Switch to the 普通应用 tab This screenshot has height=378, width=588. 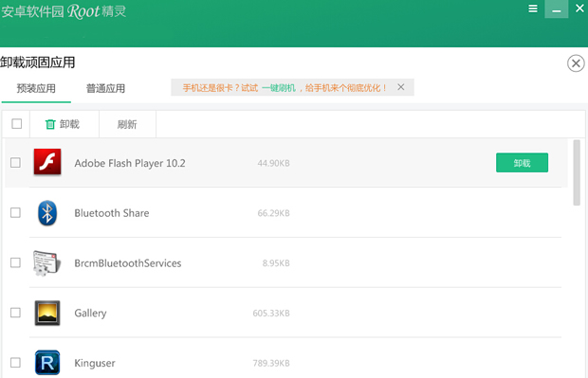(x=105, y=88)
